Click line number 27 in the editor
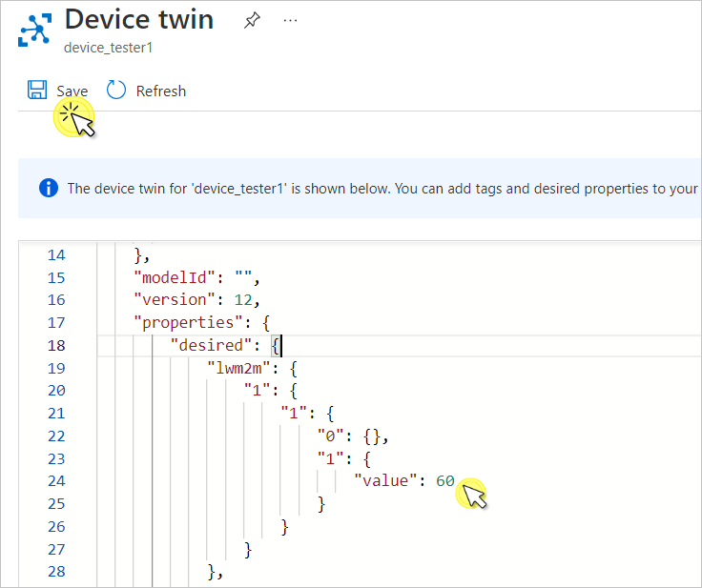 coord(56,550)
